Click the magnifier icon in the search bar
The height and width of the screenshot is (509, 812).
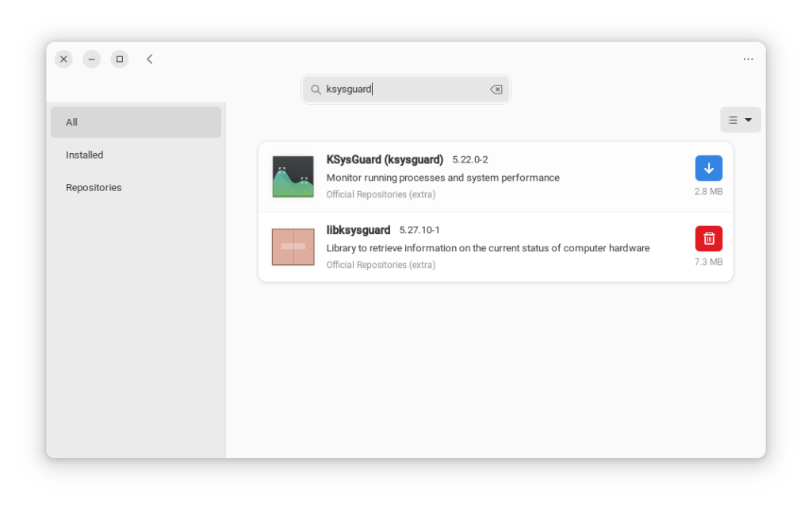click(x=316, y=89)
